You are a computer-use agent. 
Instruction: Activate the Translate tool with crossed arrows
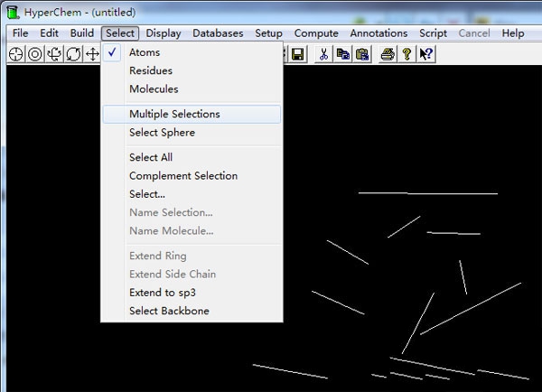pyautogui.click(x=92, y=54)
